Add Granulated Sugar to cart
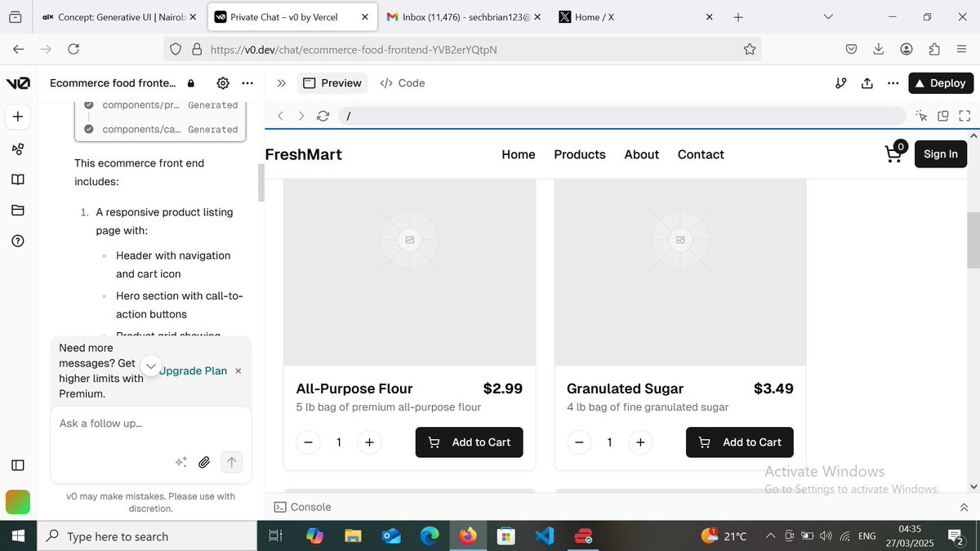 coord(740,442)
